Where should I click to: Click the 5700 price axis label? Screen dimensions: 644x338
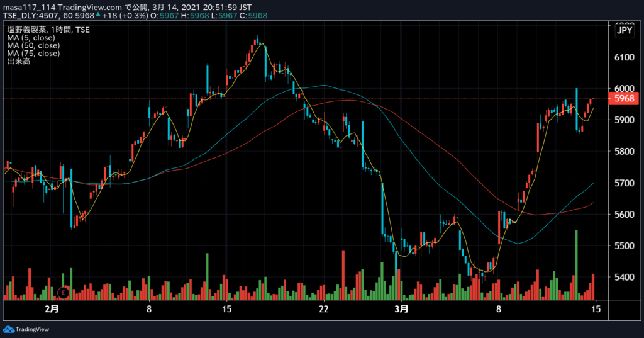coord(625,183)
